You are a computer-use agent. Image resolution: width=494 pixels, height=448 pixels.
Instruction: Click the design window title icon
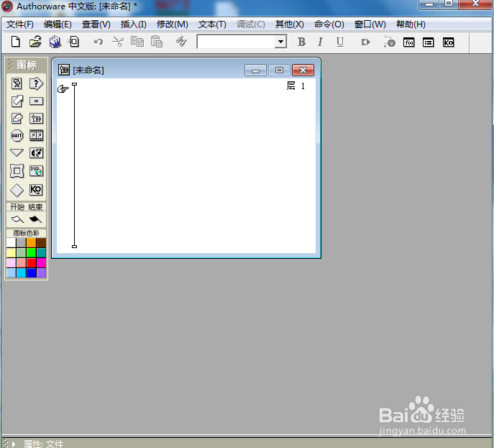(64, 70)
